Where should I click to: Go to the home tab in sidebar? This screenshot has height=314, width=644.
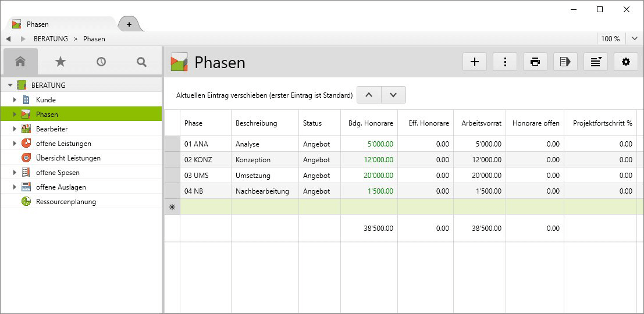(x=20, y=62)
